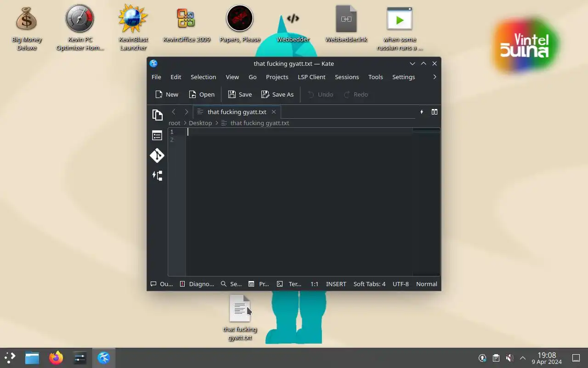Click the Kate task in taskbar
This screenshot has width=588, height=368.
[x=104, y=357]
